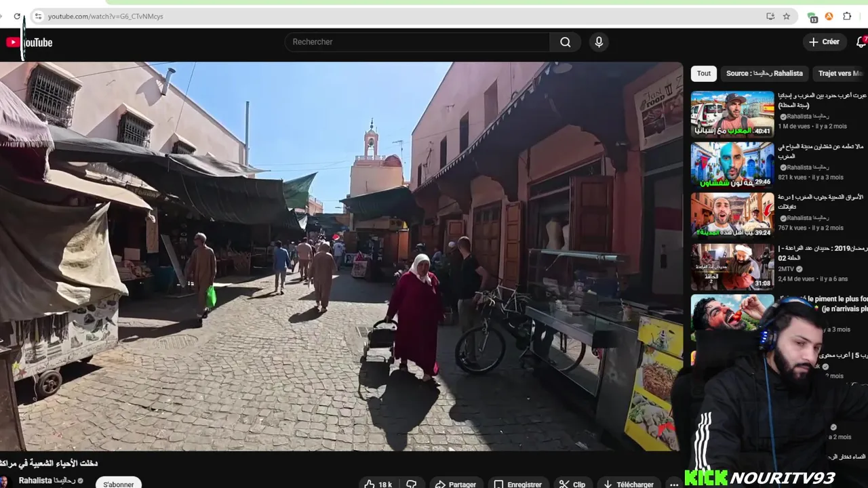
Task: Dislike the video with thumbs-down icon
Action: click(x=411, y=484)
